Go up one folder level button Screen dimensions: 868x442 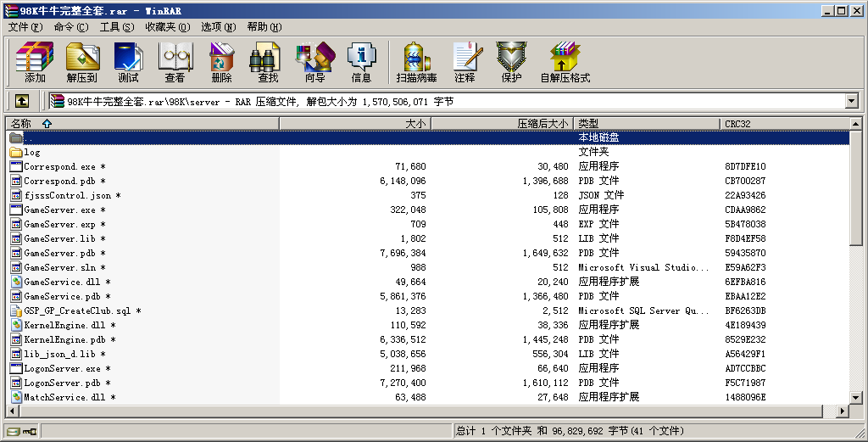[x=22, y=101]
